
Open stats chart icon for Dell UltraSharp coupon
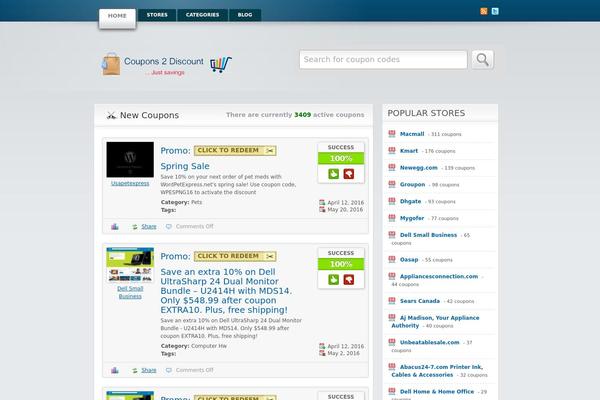[x=115, y=370]
